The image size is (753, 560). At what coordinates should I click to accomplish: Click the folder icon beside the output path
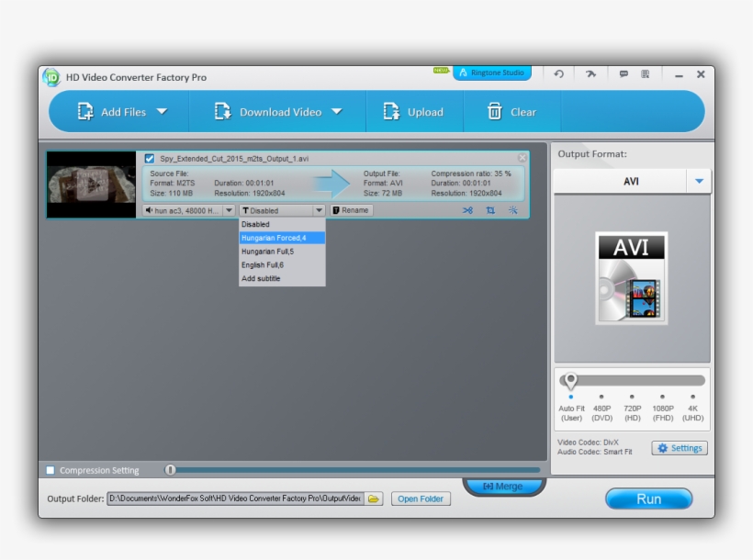[374, 498]
